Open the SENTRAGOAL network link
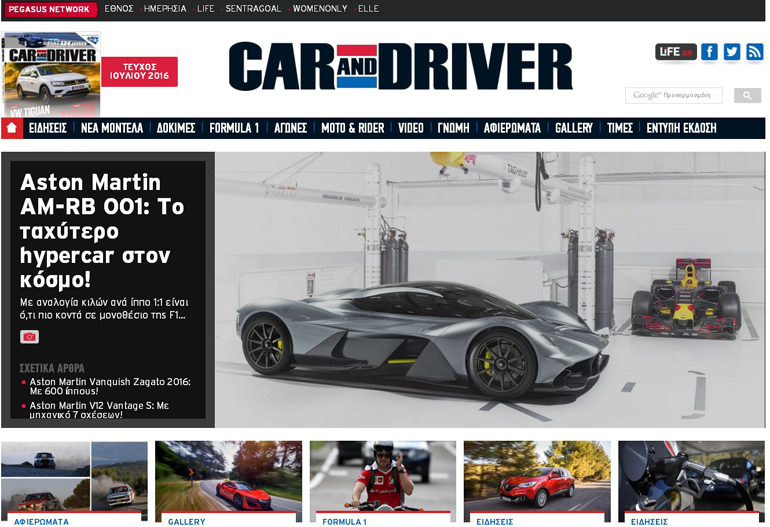This screenshot has width=770, height=527. [253, 9]
